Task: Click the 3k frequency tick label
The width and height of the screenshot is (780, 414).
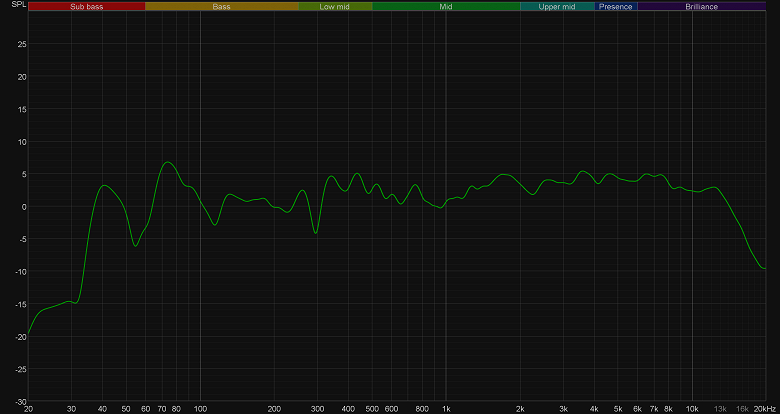Action: (x=563, y=409)
